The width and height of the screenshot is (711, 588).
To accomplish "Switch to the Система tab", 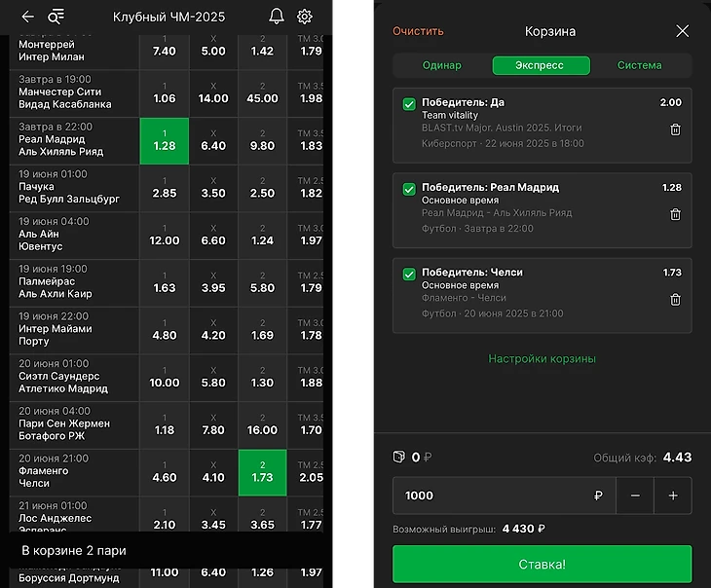I will click(x=639, y=65).
